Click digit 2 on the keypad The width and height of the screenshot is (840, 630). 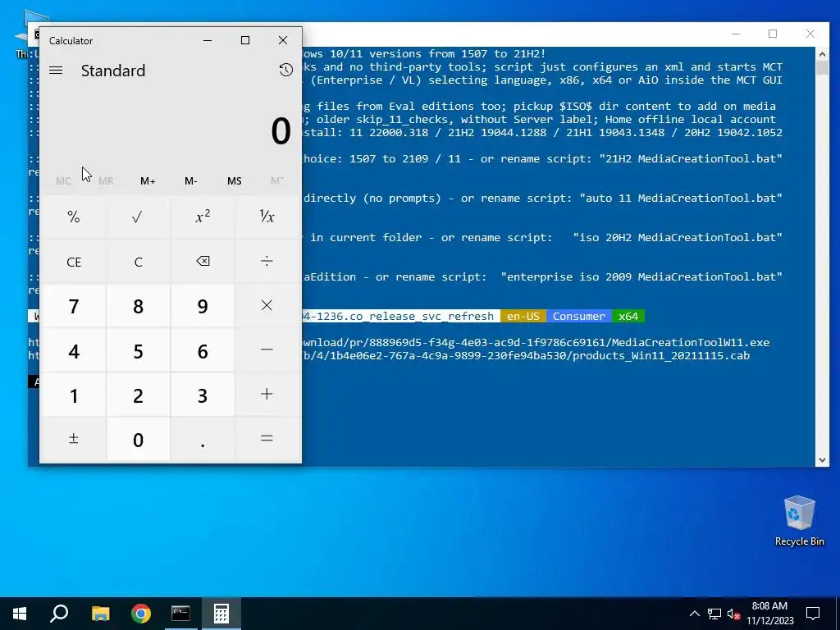(x=138, y=395)
